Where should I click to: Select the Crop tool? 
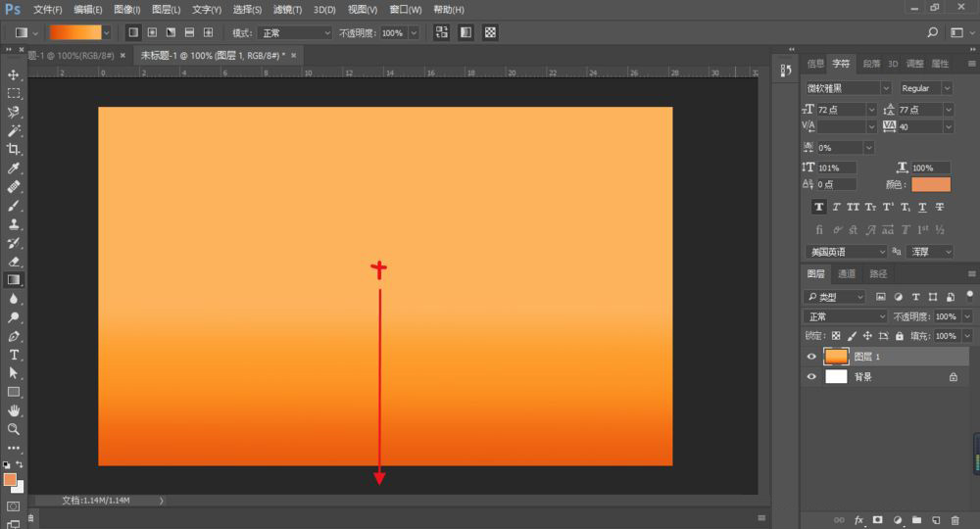(x=14, y=149)
